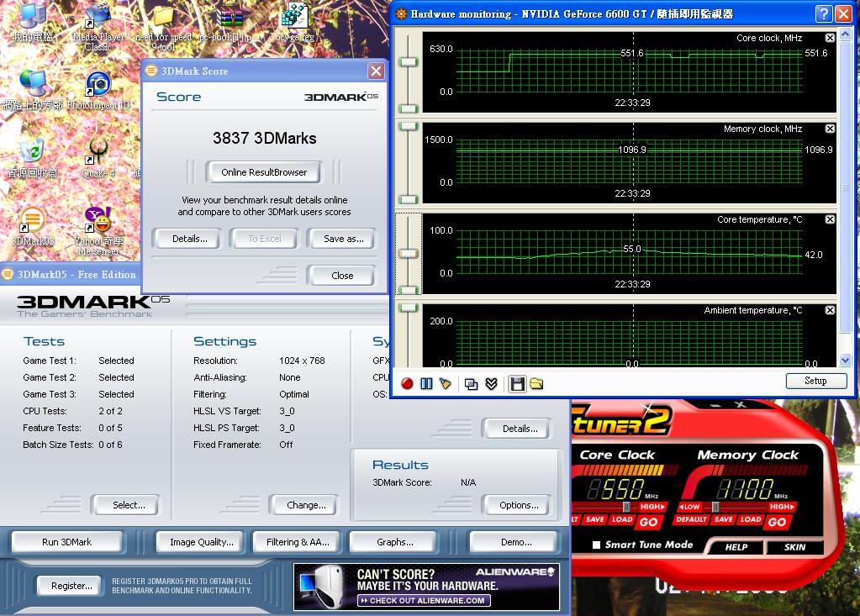Viewport: 860px width, 616px height.
Task: Pause the hardware monitoring graphs
Action: coord(426,383)
